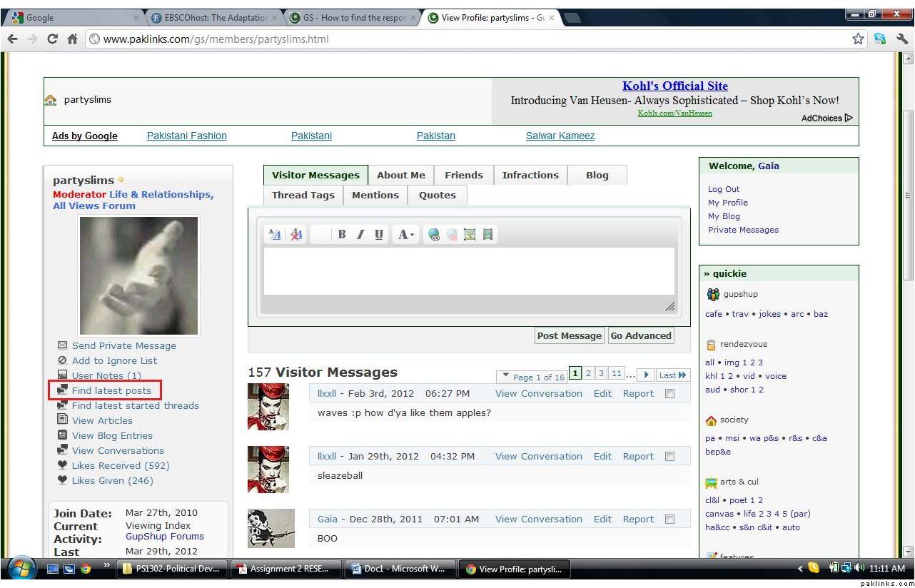Click the italic formatting icon

tap(360, 234)
